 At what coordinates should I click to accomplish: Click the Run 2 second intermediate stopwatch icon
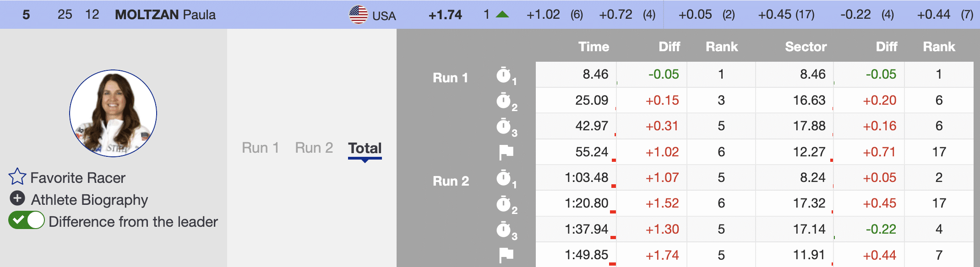tap(504, 204)
